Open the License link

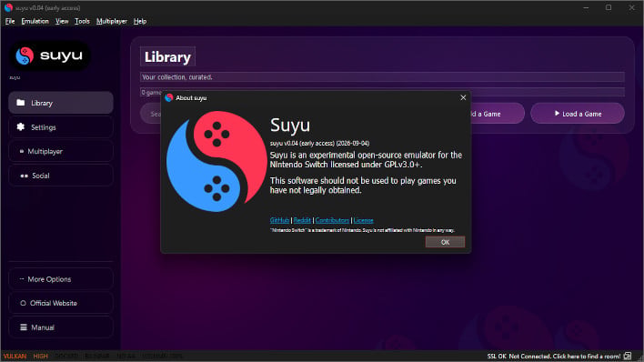(363, 220)
